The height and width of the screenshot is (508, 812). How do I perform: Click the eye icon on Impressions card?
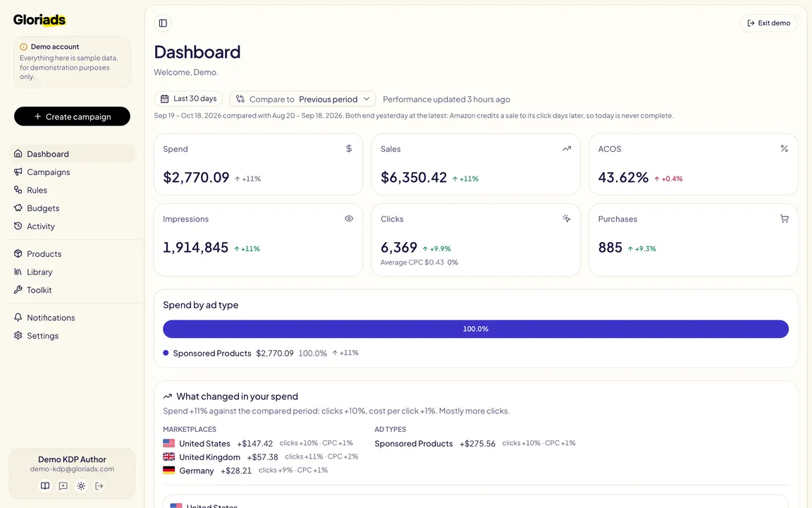[x=349, y=219]
